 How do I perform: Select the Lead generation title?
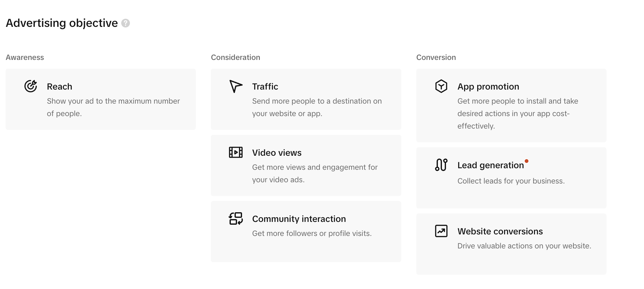click(x=490, y=165)
